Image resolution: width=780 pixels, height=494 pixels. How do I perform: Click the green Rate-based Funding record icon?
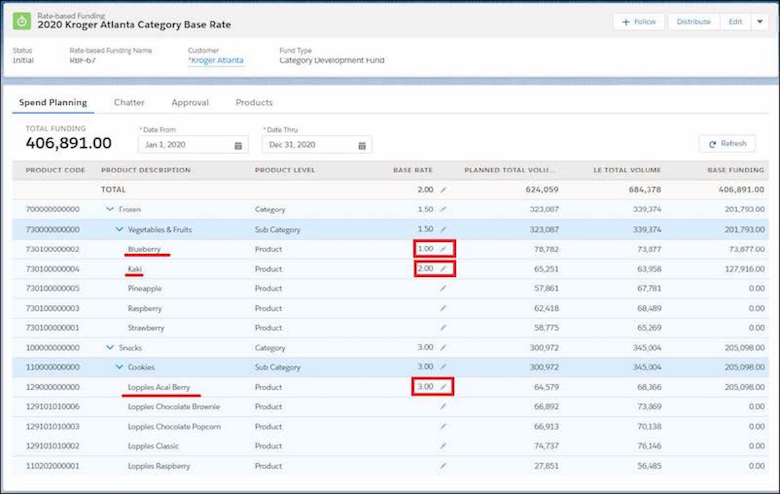22,21
